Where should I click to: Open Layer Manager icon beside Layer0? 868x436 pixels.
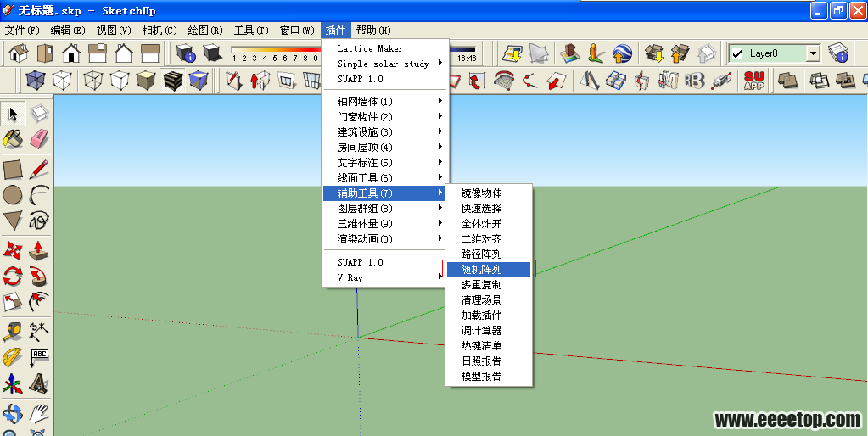click(x=838, y=53)
